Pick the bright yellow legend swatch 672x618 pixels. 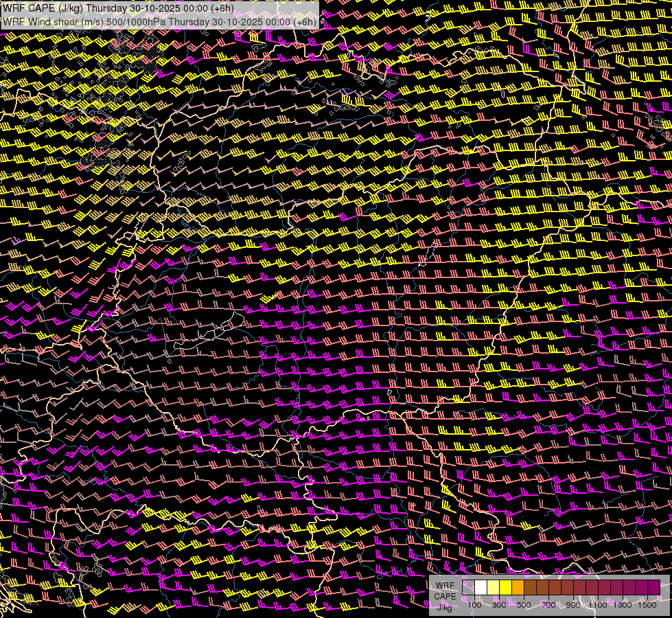[506, 587]
